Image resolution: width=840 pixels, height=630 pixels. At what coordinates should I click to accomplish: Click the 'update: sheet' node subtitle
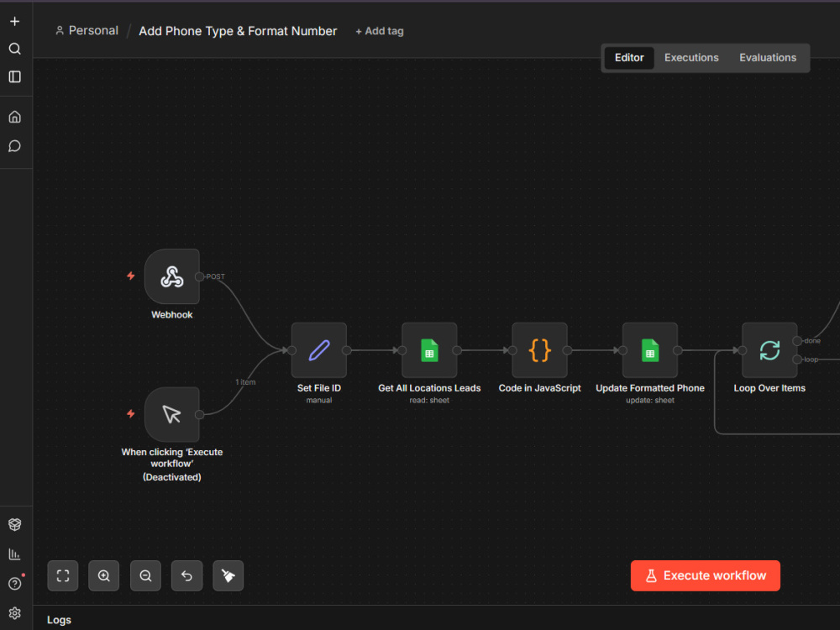coord(650,400)
